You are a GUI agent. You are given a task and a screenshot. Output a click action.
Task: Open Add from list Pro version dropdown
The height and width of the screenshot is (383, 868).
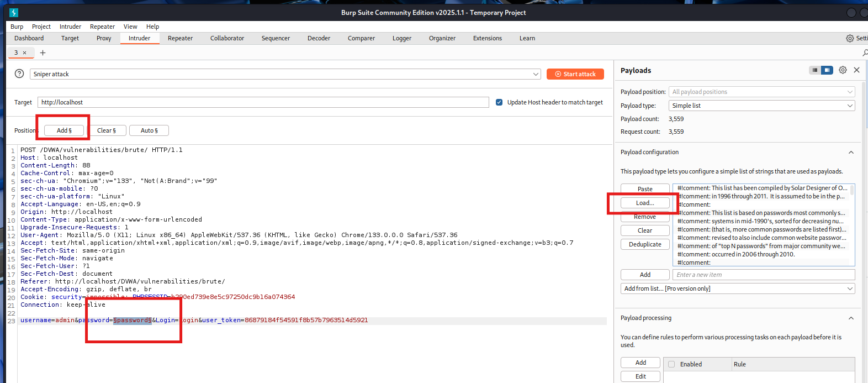click(x=738, y=288)
